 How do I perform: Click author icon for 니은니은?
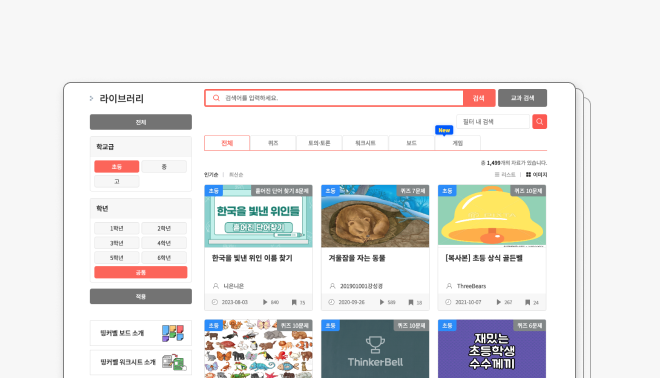[x=216, y=286]
